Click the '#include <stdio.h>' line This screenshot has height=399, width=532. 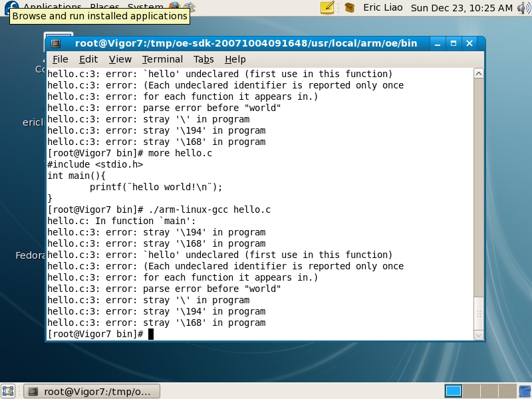95,164
